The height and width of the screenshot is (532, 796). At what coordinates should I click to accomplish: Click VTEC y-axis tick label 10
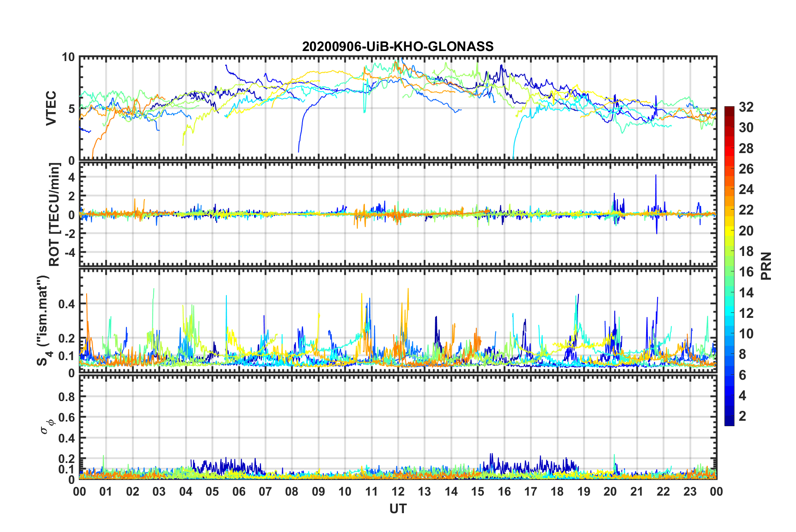click(68, 57)
